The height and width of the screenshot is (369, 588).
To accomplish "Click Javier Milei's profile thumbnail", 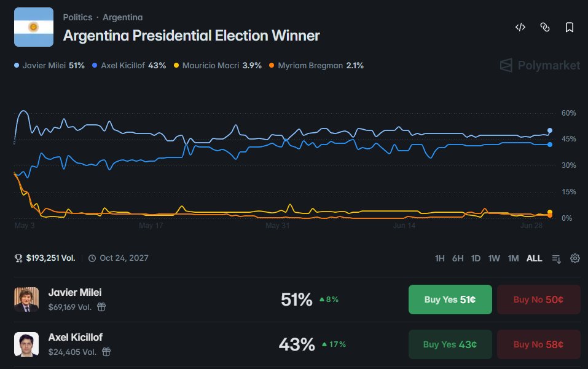I will (x=26, y=300).
